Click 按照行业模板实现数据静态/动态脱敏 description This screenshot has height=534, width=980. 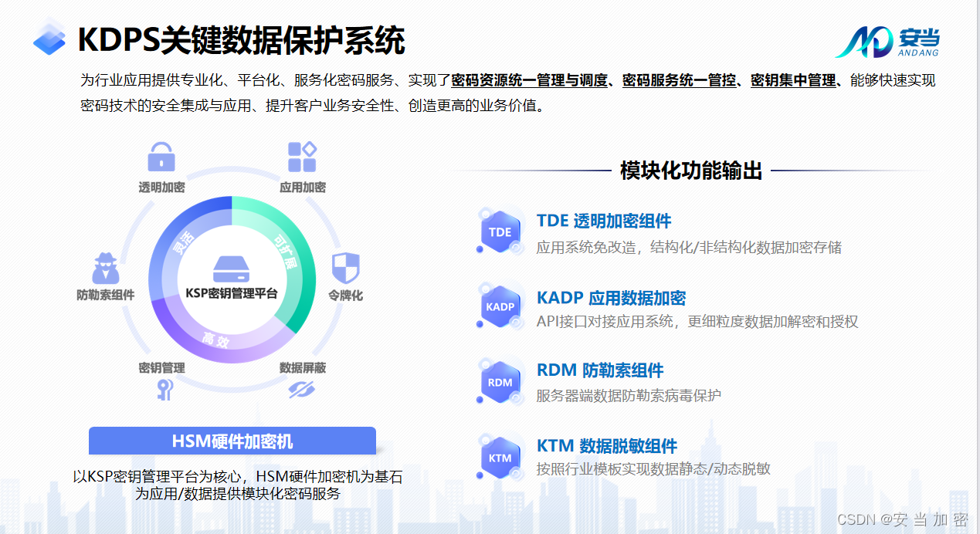pos(653,469)
